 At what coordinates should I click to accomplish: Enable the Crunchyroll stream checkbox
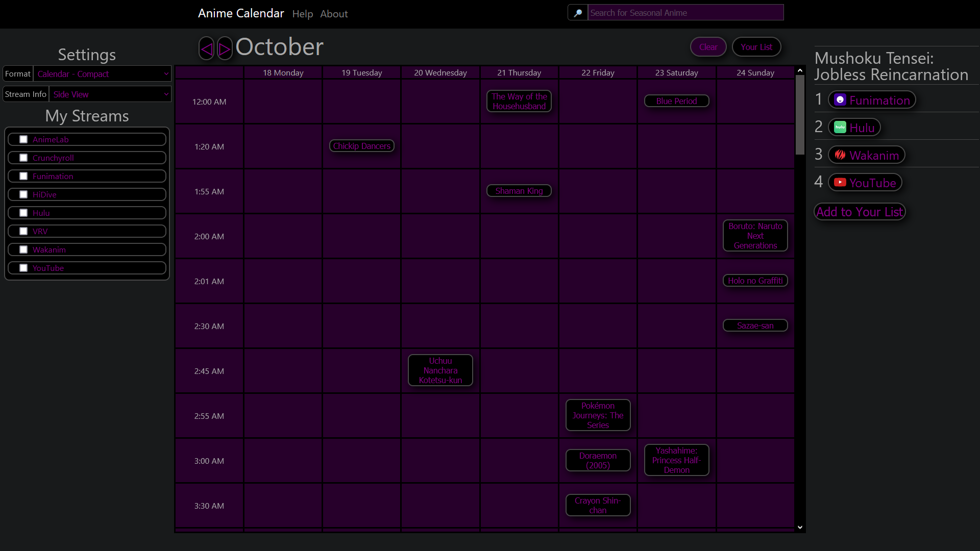23,158
